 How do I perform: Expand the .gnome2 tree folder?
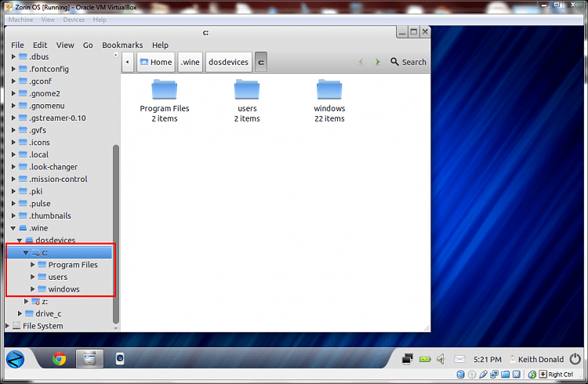(13, 93)
